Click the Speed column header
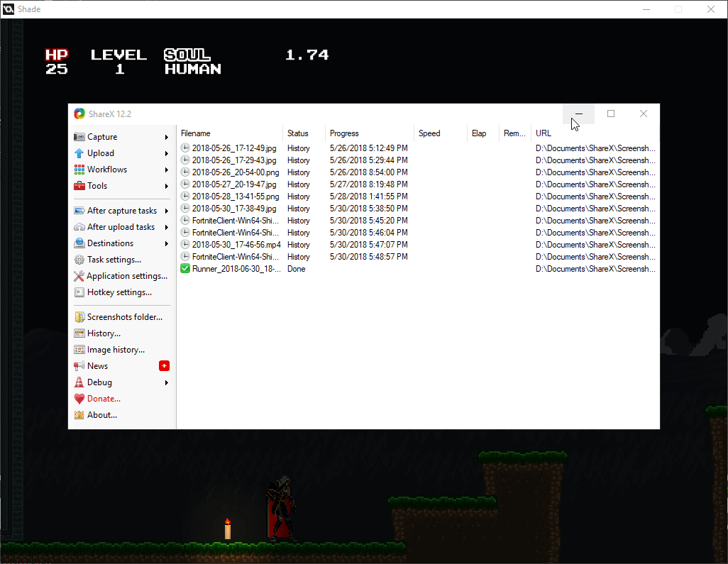The image size is (728, 564). point(441,133)
